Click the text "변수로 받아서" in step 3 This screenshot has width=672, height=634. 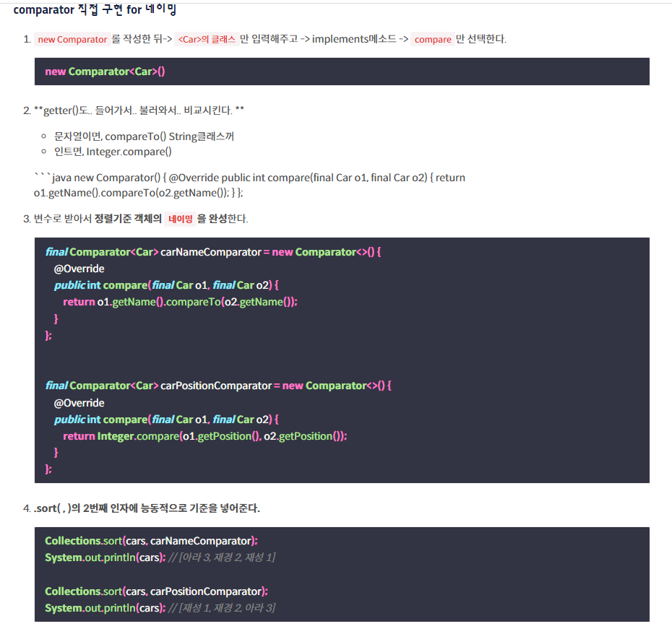tap(63, 219)
